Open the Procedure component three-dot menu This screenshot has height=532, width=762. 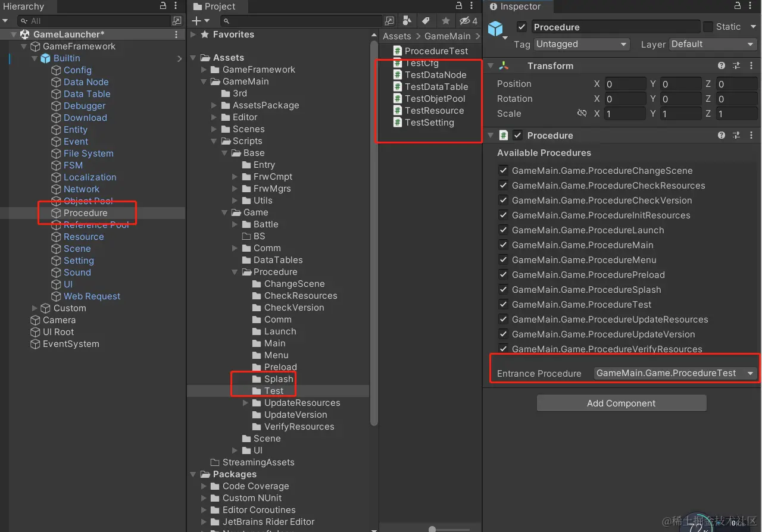coord(751,136)
